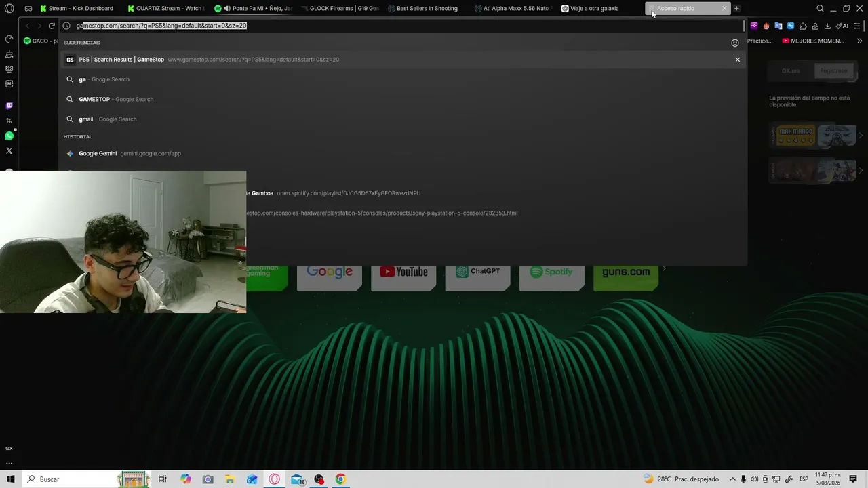
Task: Click the Windows taskbar Buscar search box
Action: pyautogui.click(x=88, y=479)
